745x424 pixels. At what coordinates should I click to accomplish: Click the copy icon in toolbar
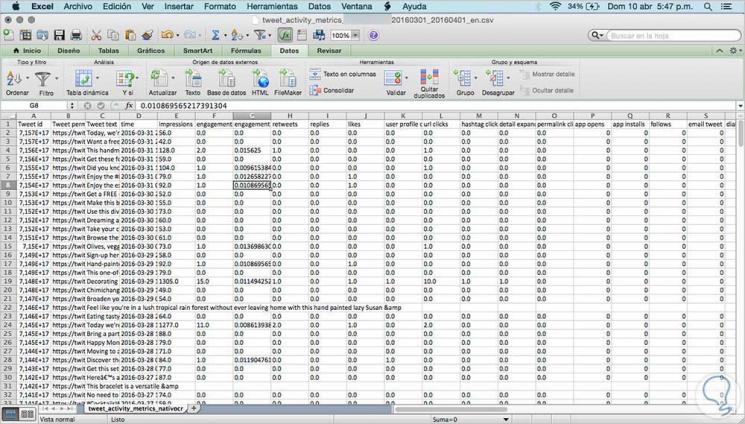[113, 35]
